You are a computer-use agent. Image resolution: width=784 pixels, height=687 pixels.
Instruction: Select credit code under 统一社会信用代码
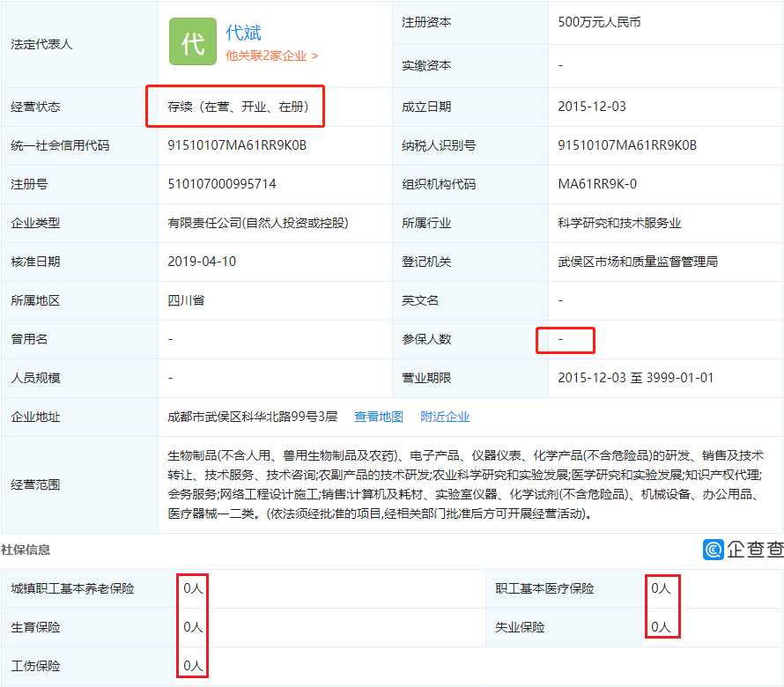pos(237,145)
